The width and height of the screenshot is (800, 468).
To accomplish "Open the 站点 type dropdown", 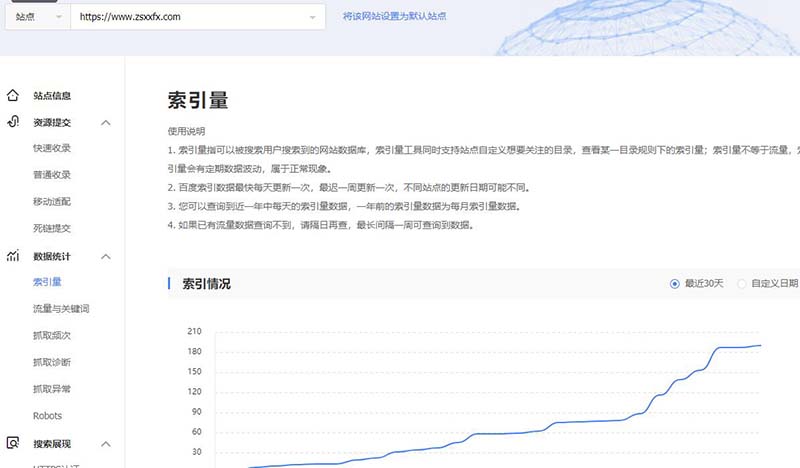I will coord(37,17).
